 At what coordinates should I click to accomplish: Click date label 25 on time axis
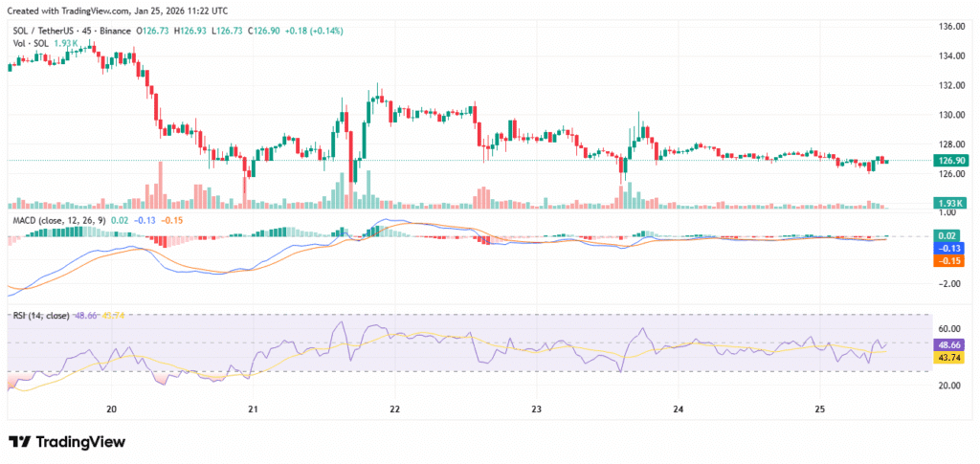click(x=819, y=408)
